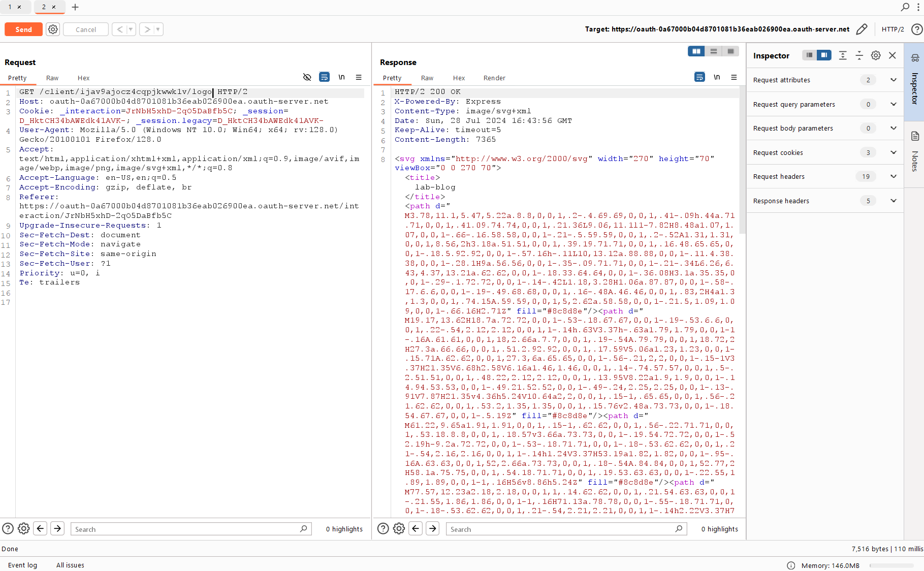Click the pencil icon to edit target

tap(862, 29)
